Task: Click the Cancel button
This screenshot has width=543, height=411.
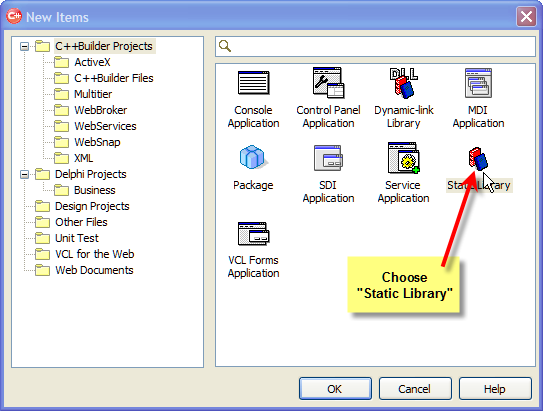Action: click(415, 389)
